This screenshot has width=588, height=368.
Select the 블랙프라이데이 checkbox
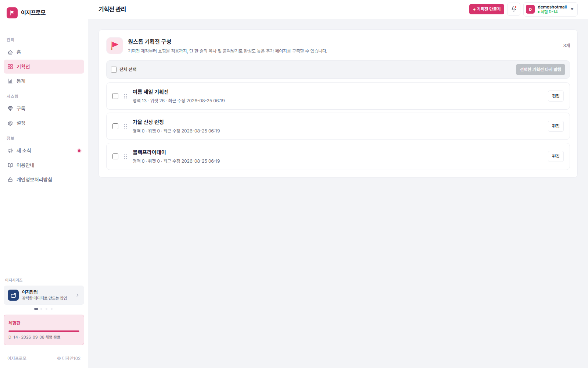115,156
